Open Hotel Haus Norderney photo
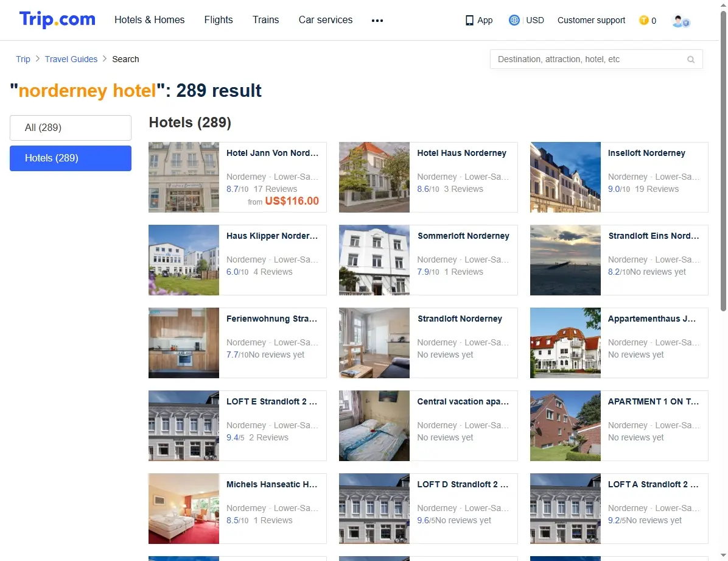The width and height of the screenshot is (728, 561). [374, 177]
